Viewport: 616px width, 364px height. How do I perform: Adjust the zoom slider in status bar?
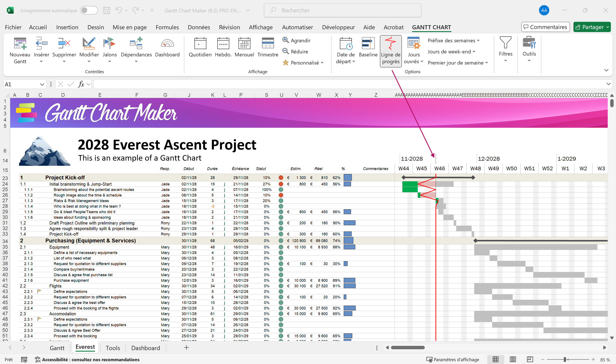pyautogui.click(x=565, y=360)
